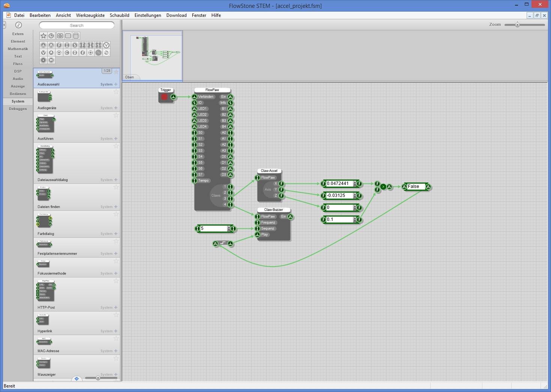The image size is (551, 392).
Task: Toggle favorite star for Audiogeräte
Action: pos(116,92)
